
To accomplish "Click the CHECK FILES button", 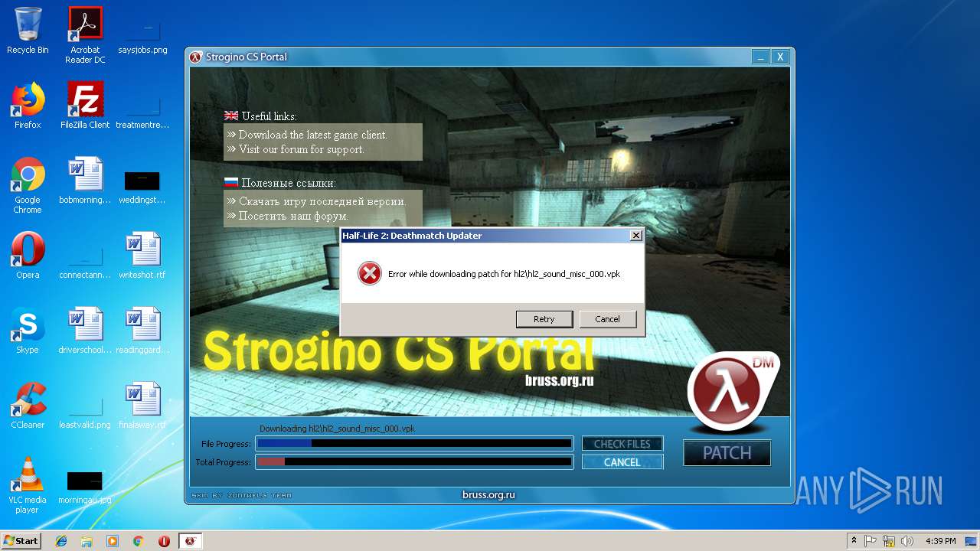I will (622, 444).
